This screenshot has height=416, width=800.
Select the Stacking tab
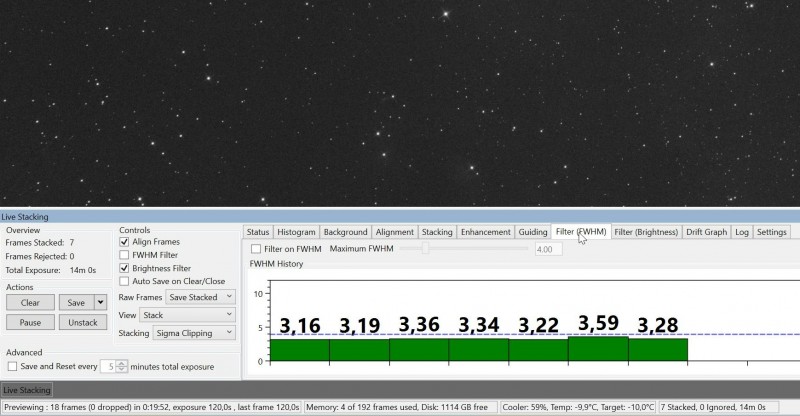tap(437, 232)
